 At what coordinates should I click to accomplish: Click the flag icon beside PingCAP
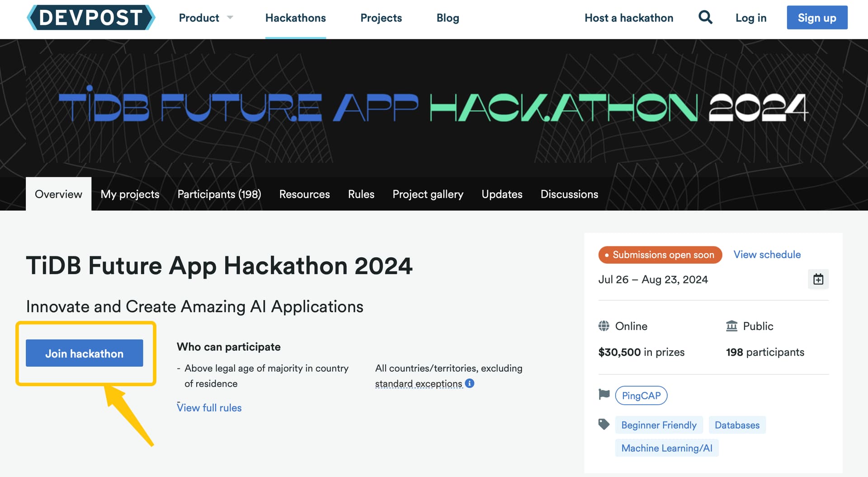pyautogui.click(x=604, y=395)
